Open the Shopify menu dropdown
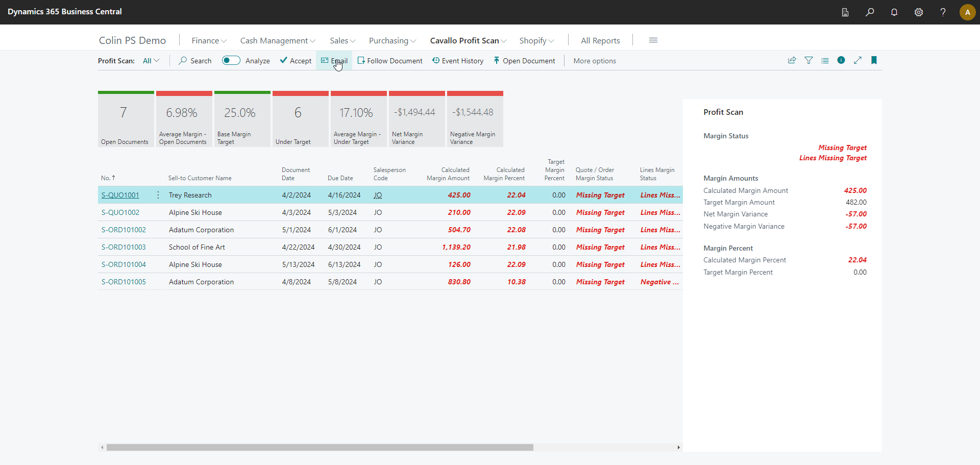980x465 pixels. pyautogui.click(x=536, y=41)
